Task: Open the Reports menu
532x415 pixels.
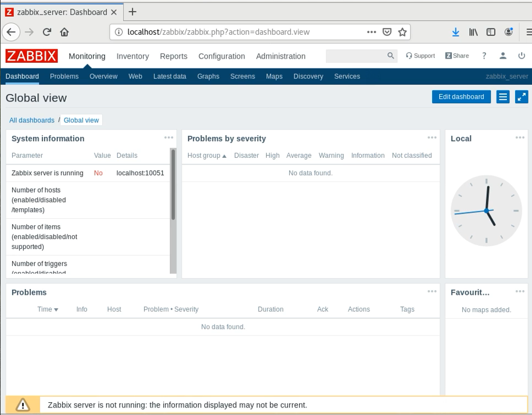Action: tap(174, 56)
